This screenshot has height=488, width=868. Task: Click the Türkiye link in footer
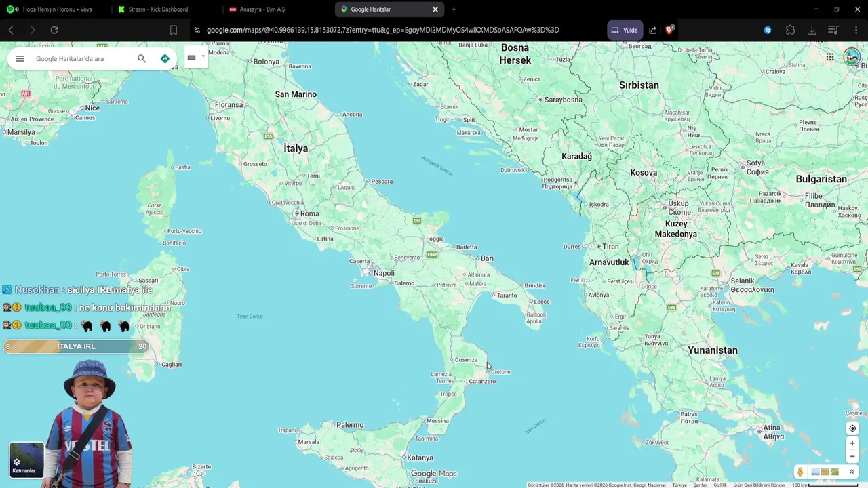(x=679, y=485)
